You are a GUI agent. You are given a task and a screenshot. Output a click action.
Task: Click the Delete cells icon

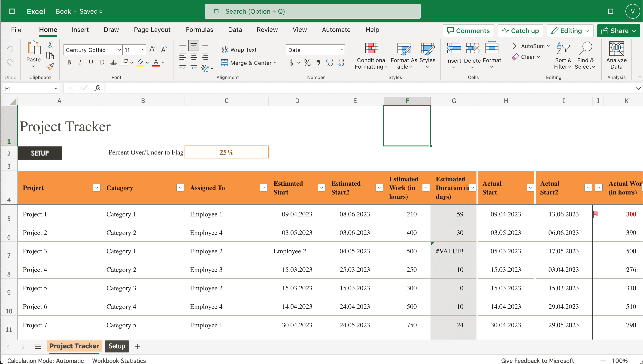pos(472,48)
